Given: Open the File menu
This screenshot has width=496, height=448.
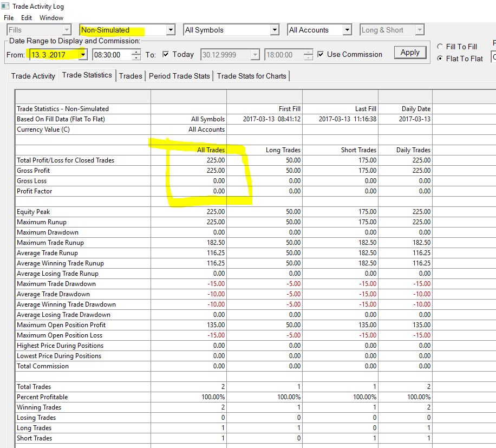Looking at the screenshot, I should point(9,18).
